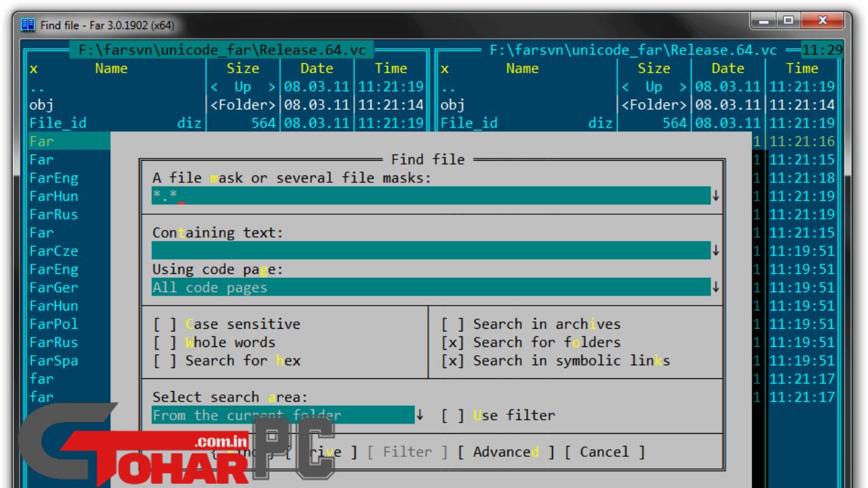Screen dimensions: 868x488
Task: Select File_id diz in right panel
Action: (x=528, y=123)
